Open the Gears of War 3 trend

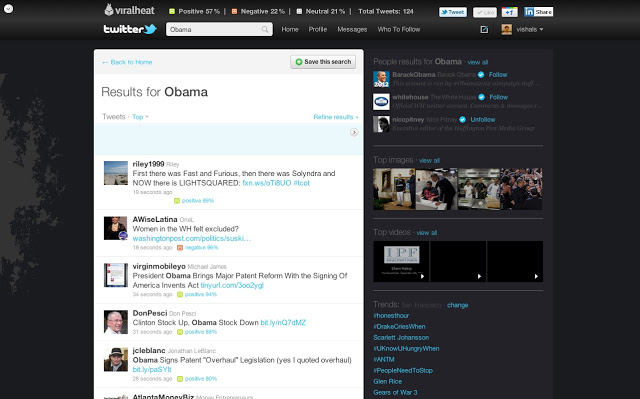coord(395,392)
